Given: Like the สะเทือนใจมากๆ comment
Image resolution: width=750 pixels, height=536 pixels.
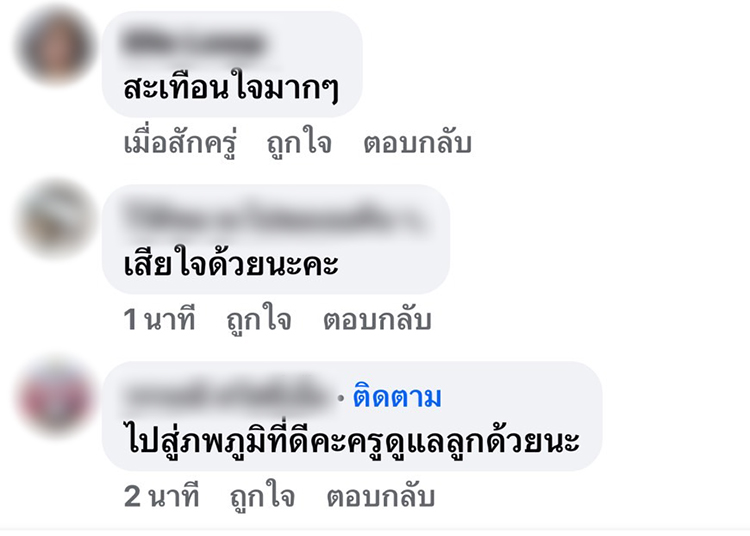Looking at the screenshot, I should [299, 143].
